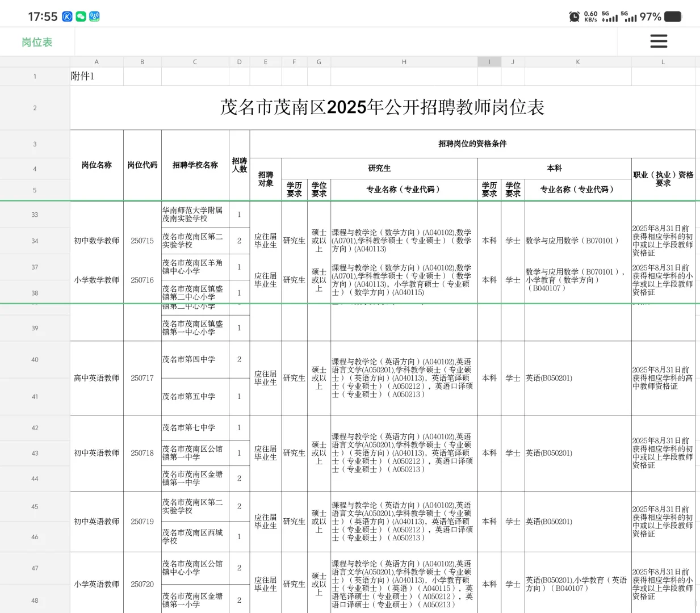Image resolution: width=700 pixels, height=613 pixels.
Task: Click cell 高中英语教师
Action: [97, 378]
